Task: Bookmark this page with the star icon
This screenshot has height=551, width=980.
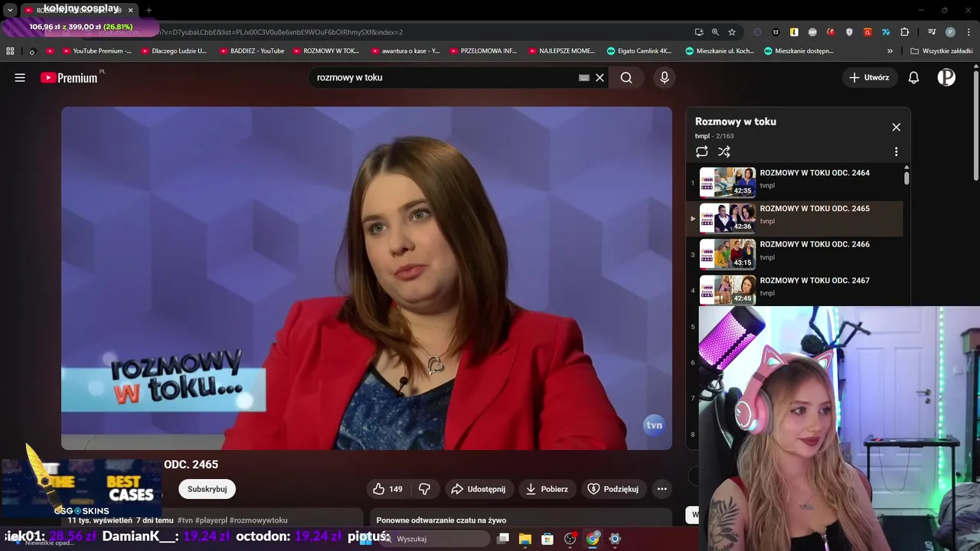Action: [732, 32]
